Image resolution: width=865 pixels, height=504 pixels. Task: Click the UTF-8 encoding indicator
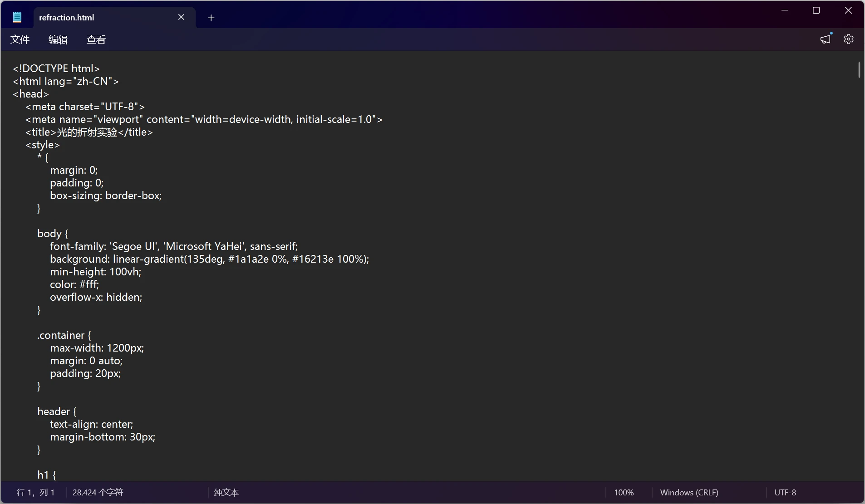tap(785, 493)
